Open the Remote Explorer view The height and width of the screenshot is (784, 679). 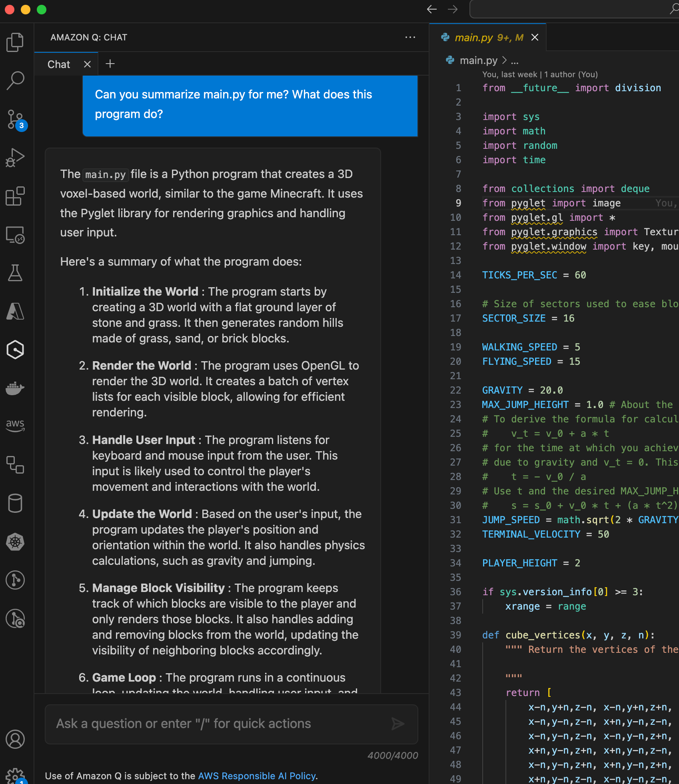click(x=15, y=234)
